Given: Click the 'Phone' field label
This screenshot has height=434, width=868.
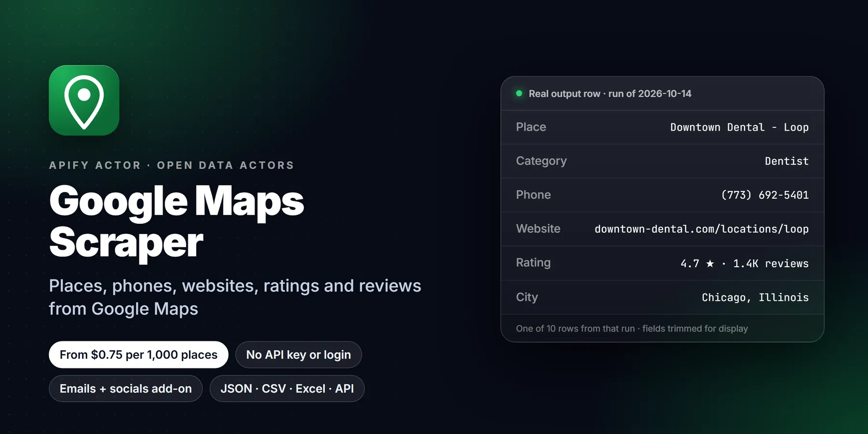Looking at the screenshot, I should click(533, 194).
